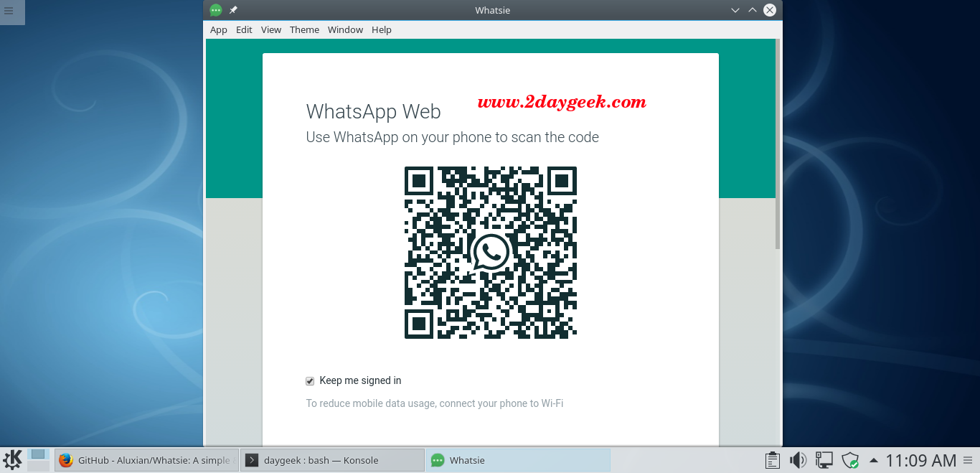Click the WhatsApp logo in the QR code center
Image resolution: width=980 pixels, height=473 pixels.
(x=491, y=253)
